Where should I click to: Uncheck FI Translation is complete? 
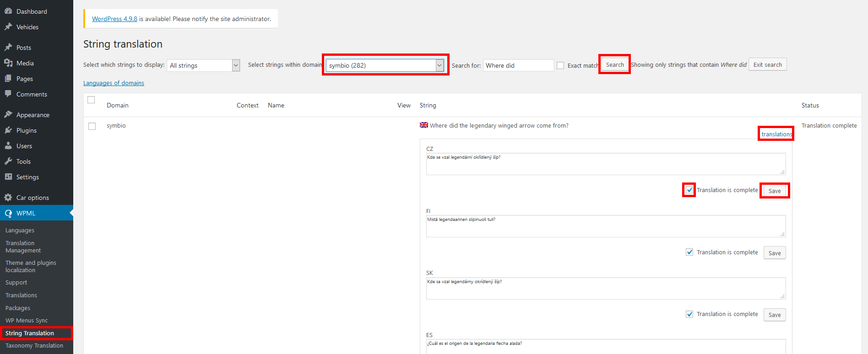[689, 252]
